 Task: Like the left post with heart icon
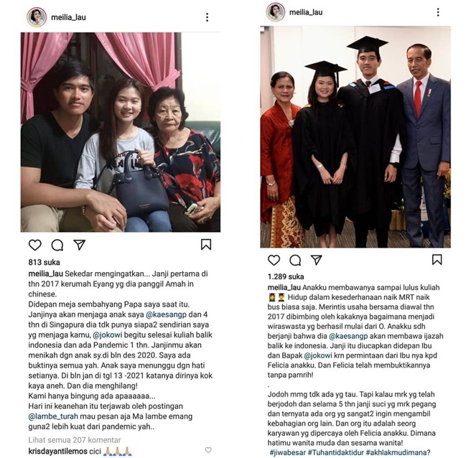35,245
